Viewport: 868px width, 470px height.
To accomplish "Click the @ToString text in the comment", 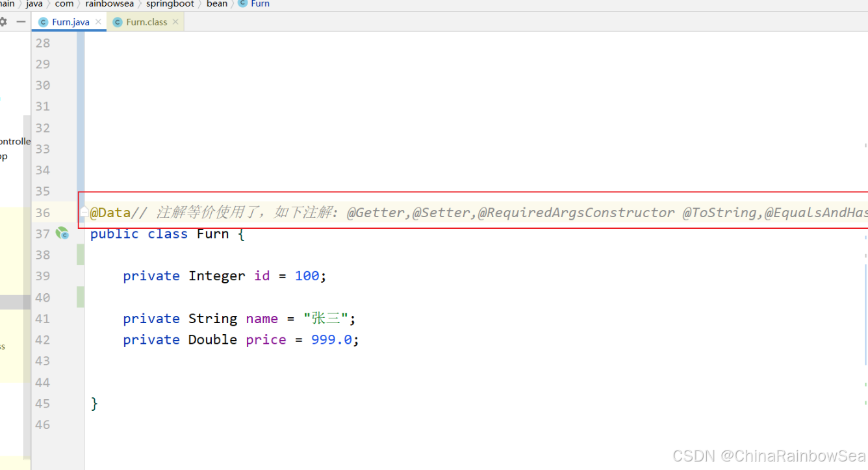I will 719,213.
